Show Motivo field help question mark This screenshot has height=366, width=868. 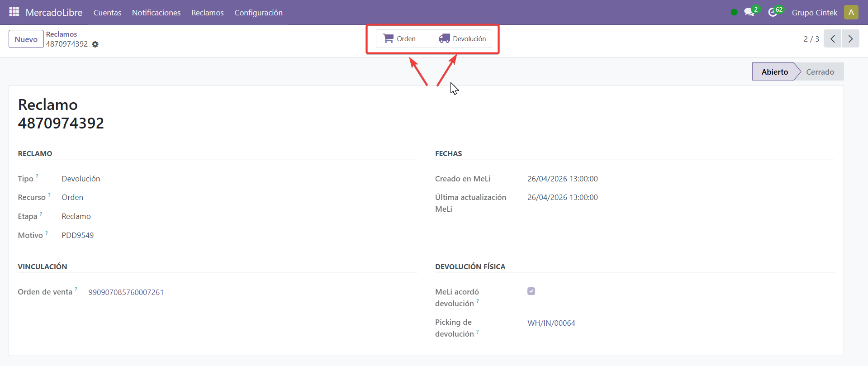coord(47,233)
